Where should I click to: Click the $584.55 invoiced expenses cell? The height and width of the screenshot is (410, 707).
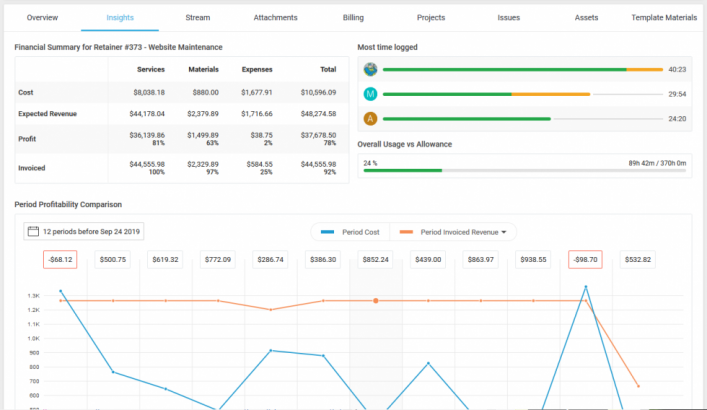(x=259, y=164)
